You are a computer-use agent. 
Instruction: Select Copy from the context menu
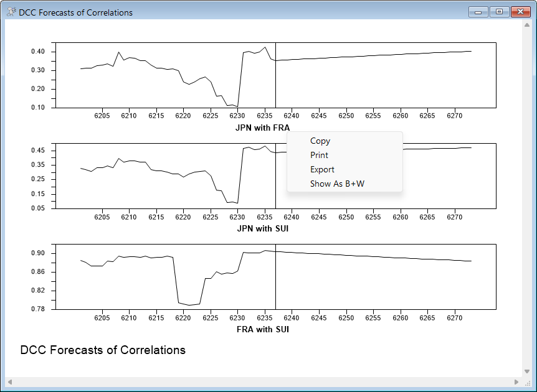tap(320, 141)
